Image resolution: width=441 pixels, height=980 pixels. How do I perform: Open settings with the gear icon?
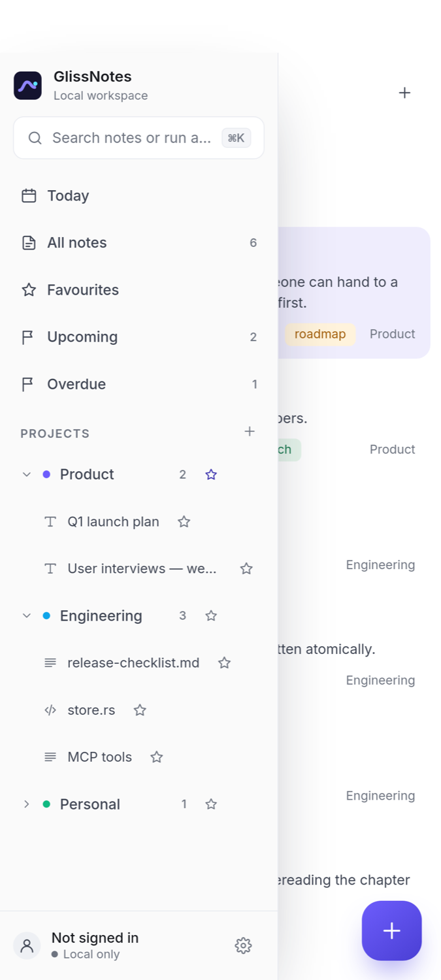(x=243, y=945)
